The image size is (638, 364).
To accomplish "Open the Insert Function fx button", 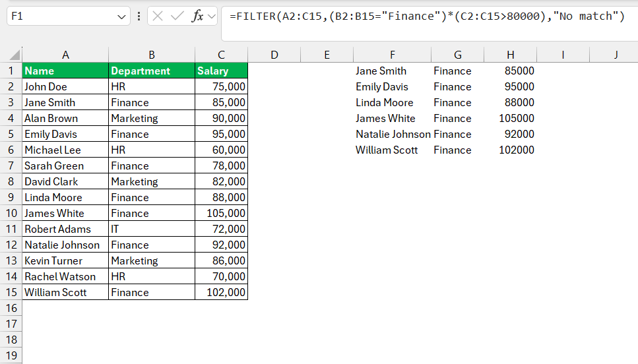I will 197,16.
